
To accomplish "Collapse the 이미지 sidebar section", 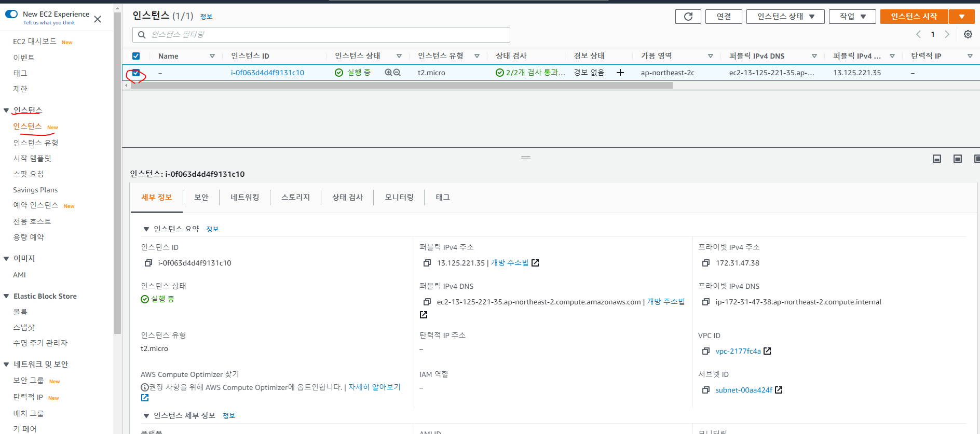I will (6, 259).
